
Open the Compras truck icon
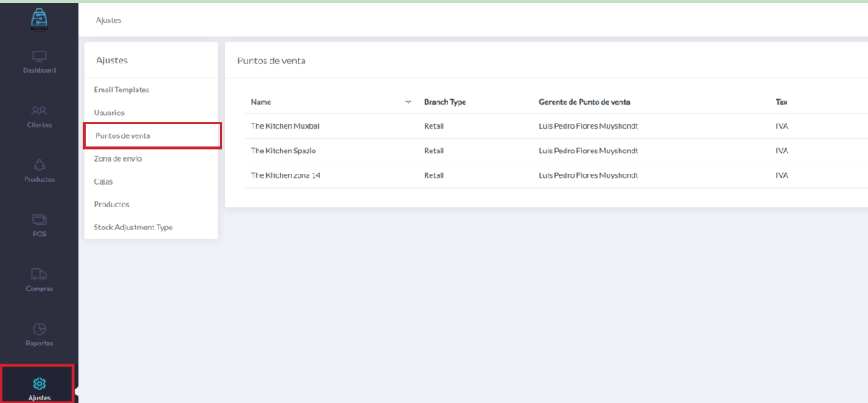click(39, 274)
